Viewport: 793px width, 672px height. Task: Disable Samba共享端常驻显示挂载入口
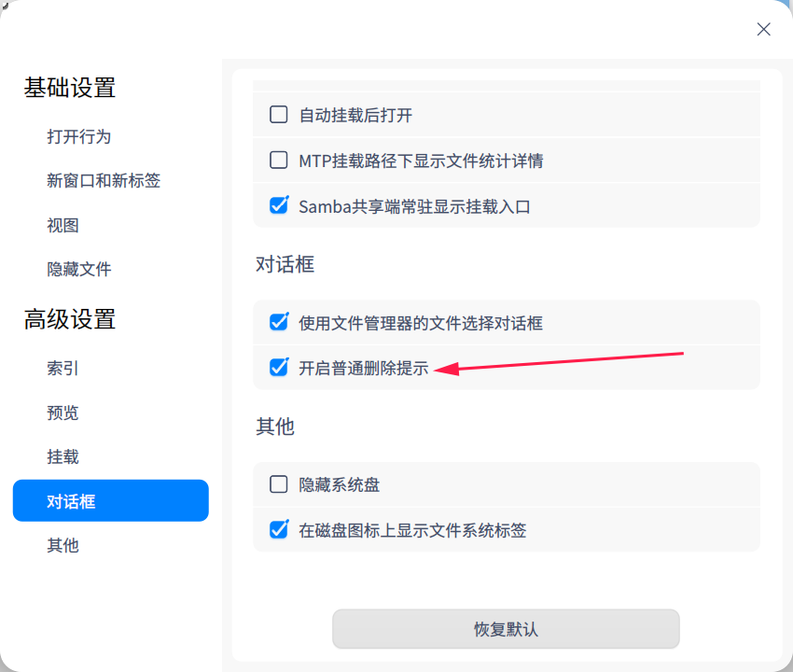[x=278, y=205]
